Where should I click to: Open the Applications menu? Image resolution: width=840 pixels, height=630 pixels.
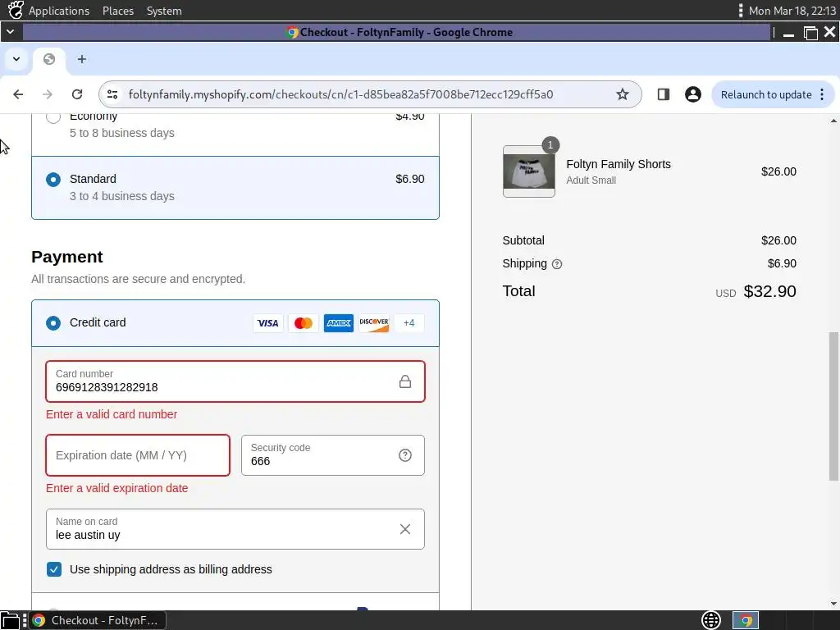(x=59, y=11)
